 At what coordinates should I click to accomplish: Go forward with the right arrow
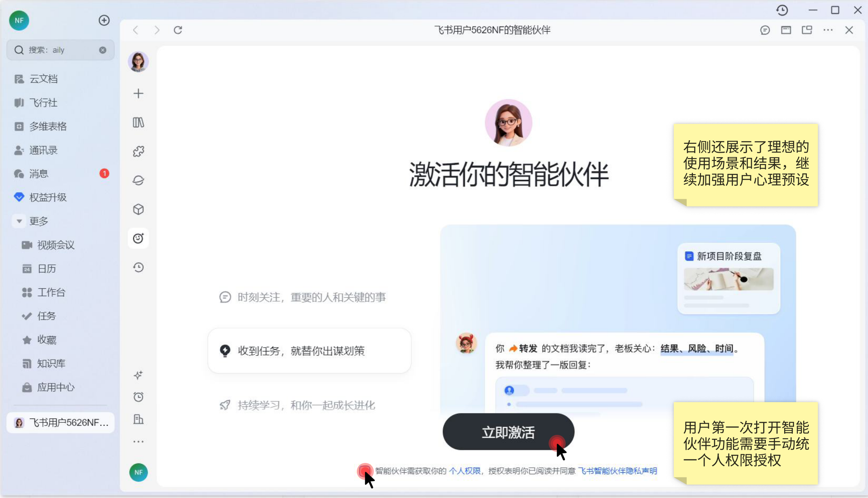click(157, 30)
